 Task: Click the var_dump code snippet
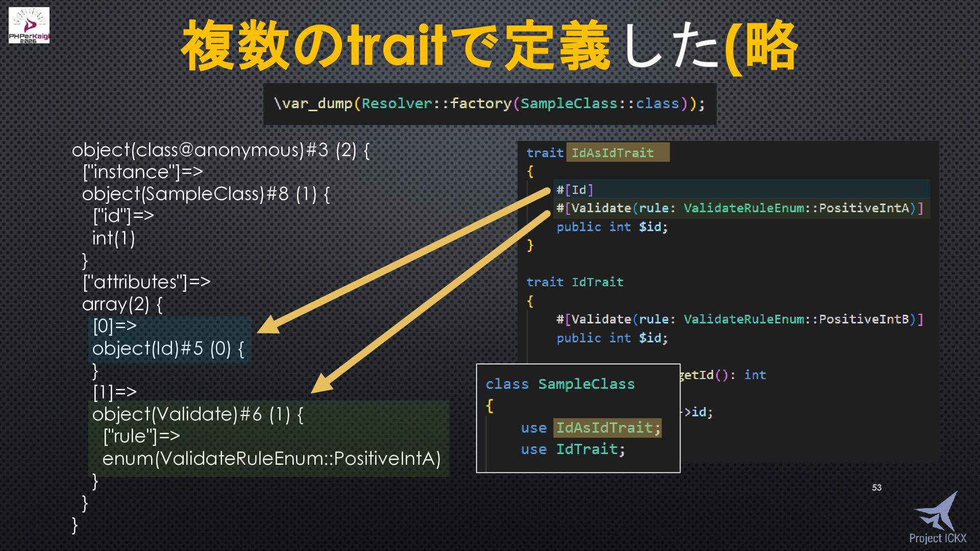click(x=489, y=104)
